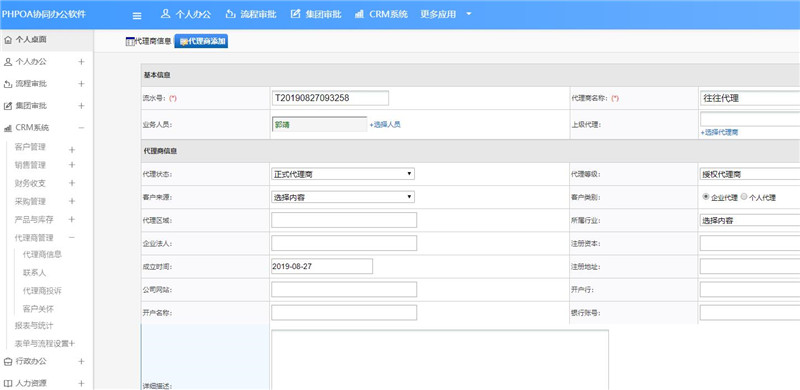800x390 pixels.
Task: Click the 开户名称 input field
Action: 344,312
